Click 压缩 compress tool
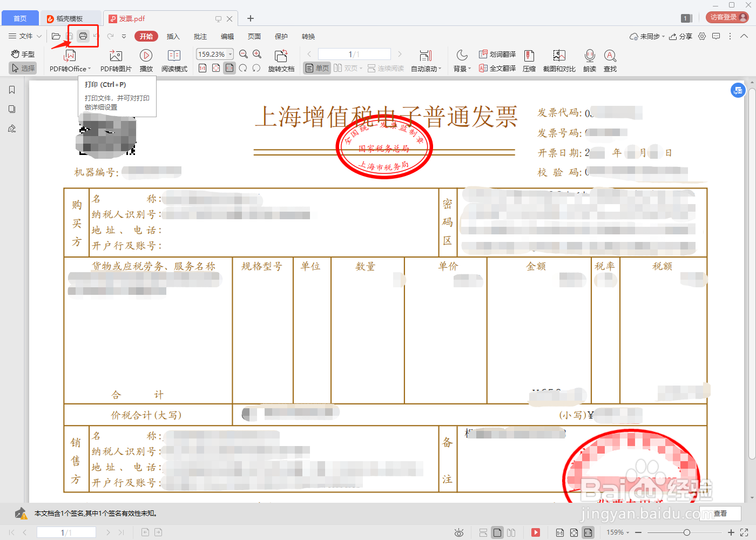Image resolution: width=756 pixels, height=540 pixels. point(529,61)
